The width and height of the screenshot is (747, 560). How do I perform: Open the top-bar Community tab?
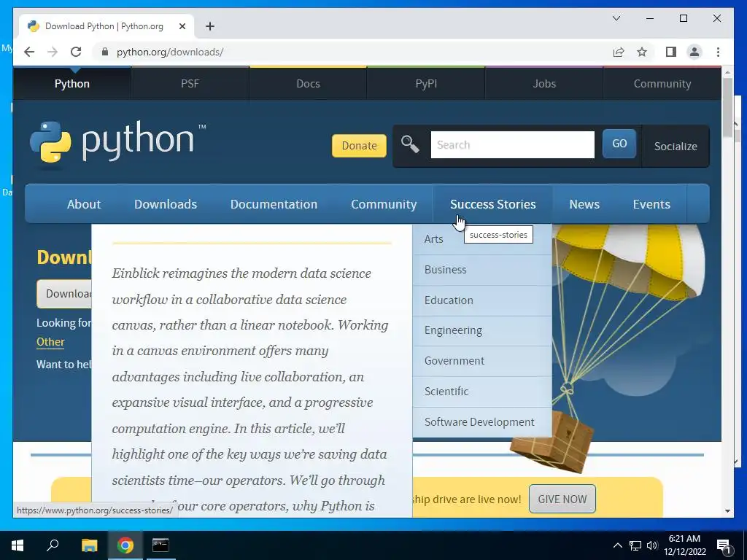tap(662, 84)
